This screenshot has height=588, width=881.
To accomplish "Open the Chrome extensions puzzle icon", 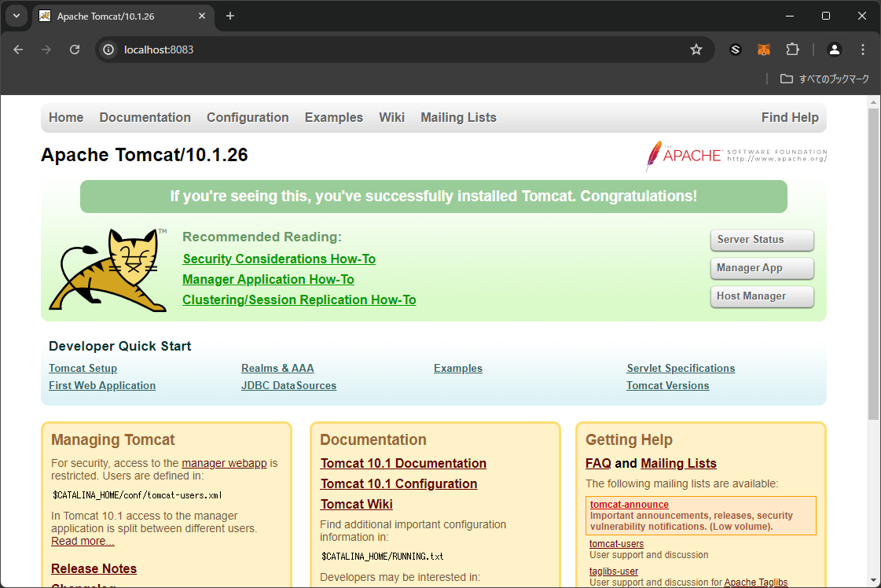I will [793, 49].
